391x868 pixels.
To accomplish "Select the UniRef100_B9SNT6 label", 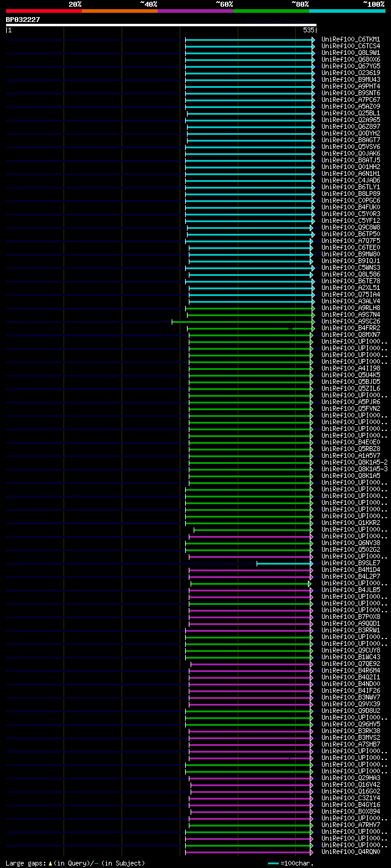I will (351, 93).
